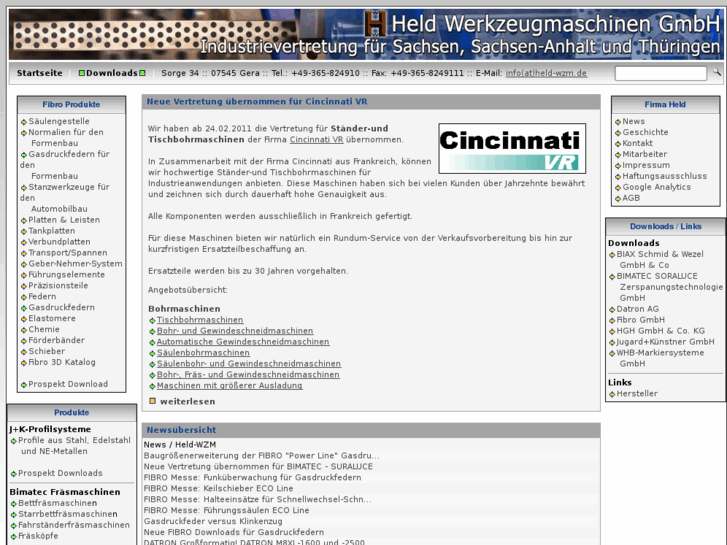
Task: Open Fahrständerfräsmaschinen link
Action: pos(74,525)
